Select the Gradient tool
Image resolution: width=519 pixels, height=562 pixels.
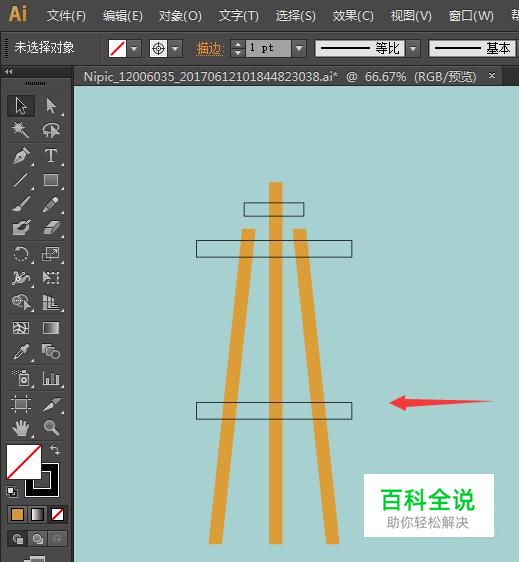coord(51,328)
